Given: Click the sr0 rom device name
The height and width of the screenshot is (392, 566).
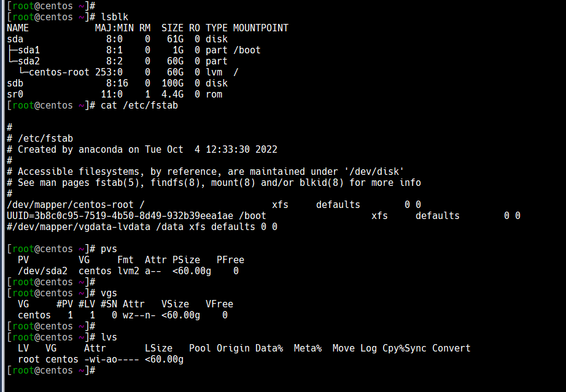Looking at the screenshot, I should (x=15, y=94).
